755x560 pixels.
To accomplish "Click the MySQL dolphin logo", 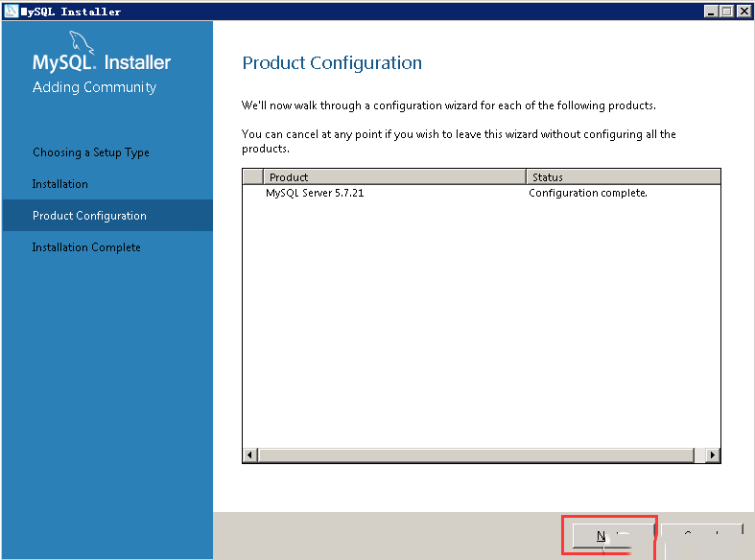I will (x=81, y=42).
